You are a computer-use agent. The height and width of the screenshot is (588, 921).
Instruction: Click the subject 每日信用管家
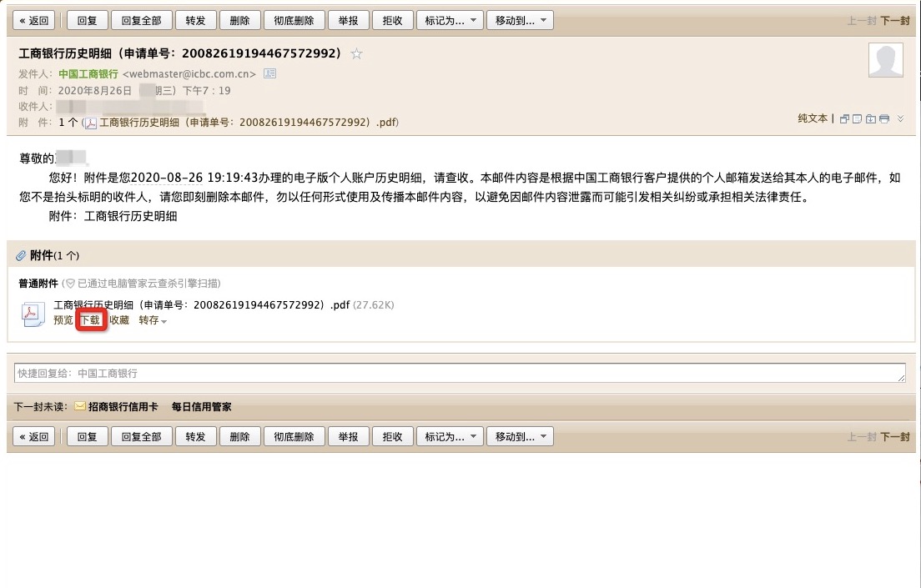coord(201,406)
